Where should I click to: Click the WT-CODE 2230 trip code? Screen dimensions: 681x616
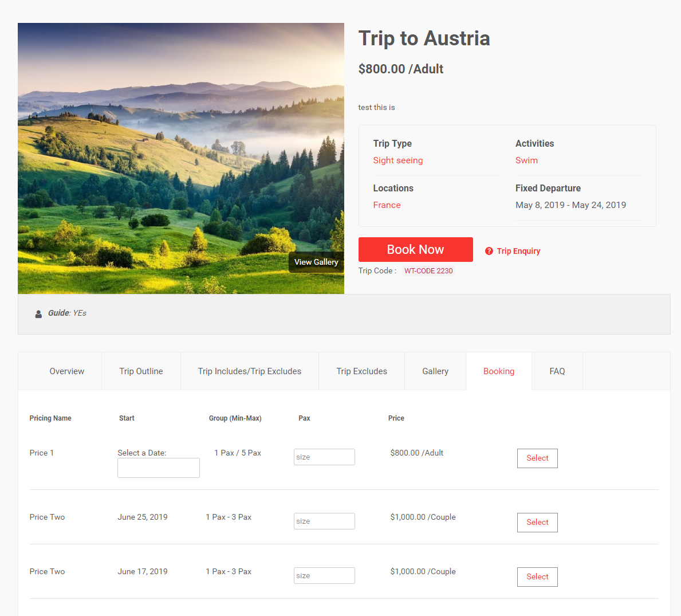(428, 270)
